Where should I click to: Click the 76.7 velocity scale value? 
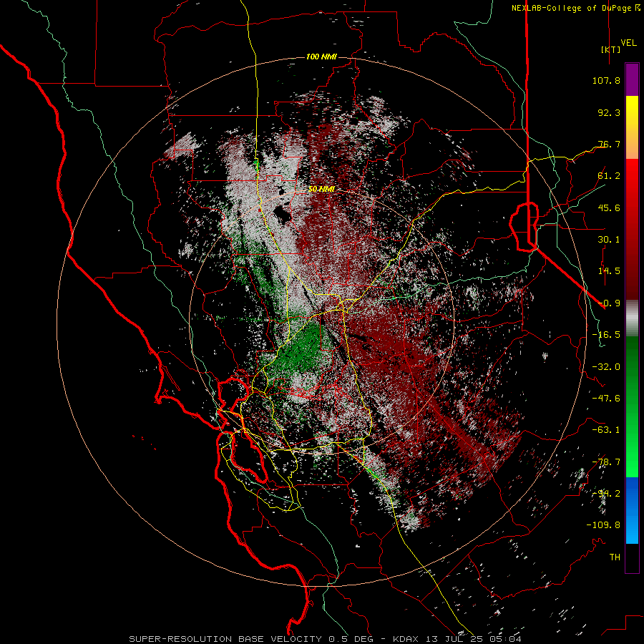(609, 144)
